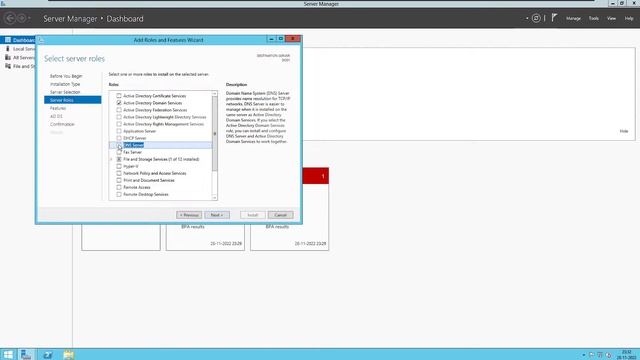Image resolution: width=640 pixels, height=360 pixels.
Task: Check the Remote Access role
Action: tap(119, 187)
